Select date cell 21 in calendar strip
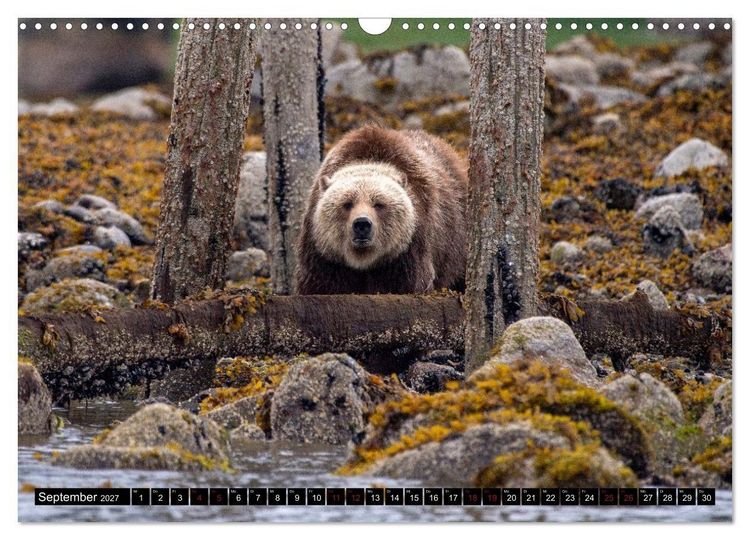 pos(531,497)
